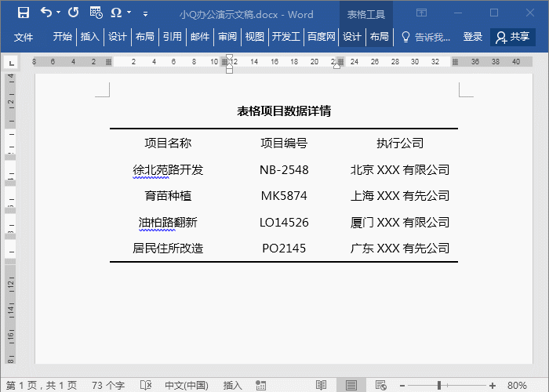Insert a symbol with the Omega icon
549x392 pixels.
(116, 13)
